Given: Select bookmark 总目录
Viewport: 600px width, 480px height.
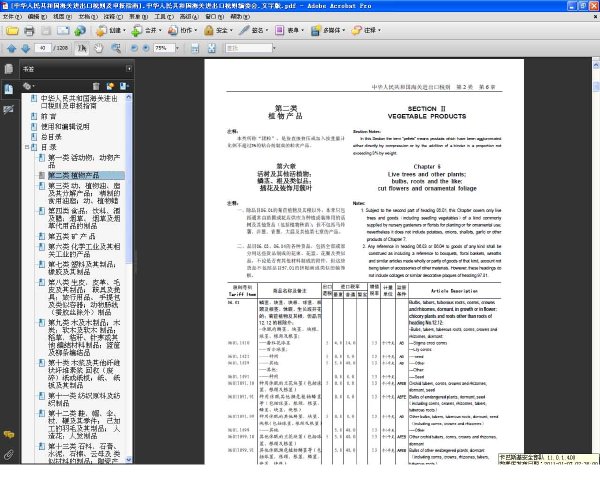Looking at the screenshot, I should click(x=51, y=137).
